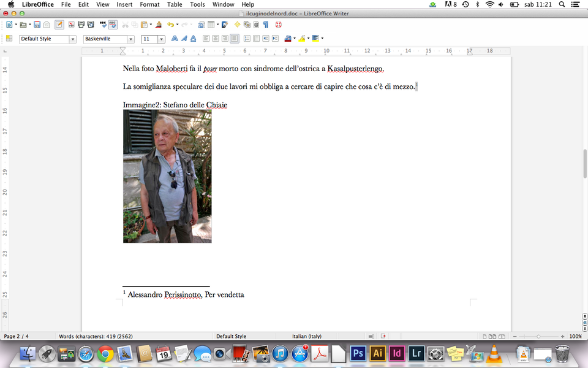Toggle Italic formatting

click(184, 39)
